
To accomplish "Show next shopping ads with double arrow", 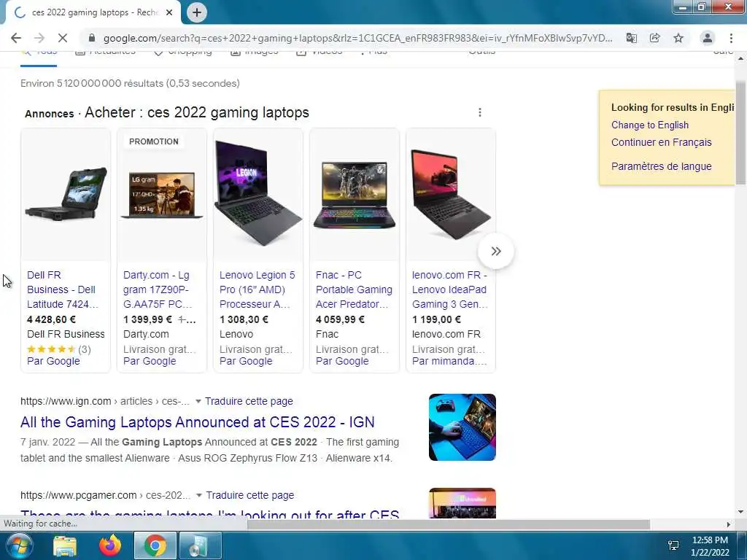I will (x=496, y=251).
